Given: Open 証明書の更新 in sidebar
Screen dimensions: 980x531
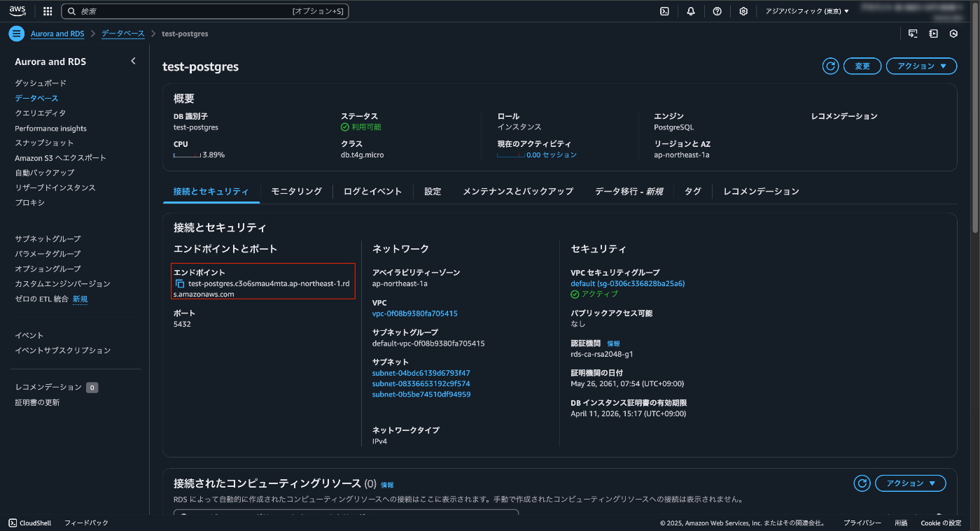Looking at the screenshot, I should [x=37, y=402].
